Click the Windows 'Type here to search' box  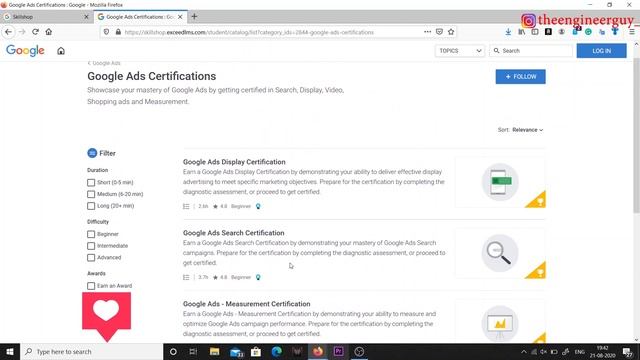click(x=91, y=352)
